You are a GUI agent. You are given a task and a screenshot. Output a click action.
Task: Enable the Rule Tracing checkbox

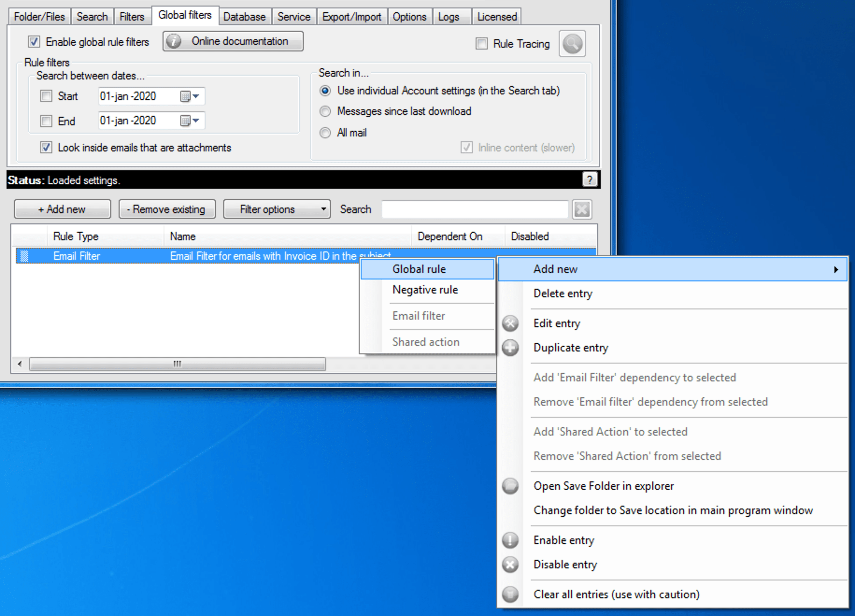481,43
